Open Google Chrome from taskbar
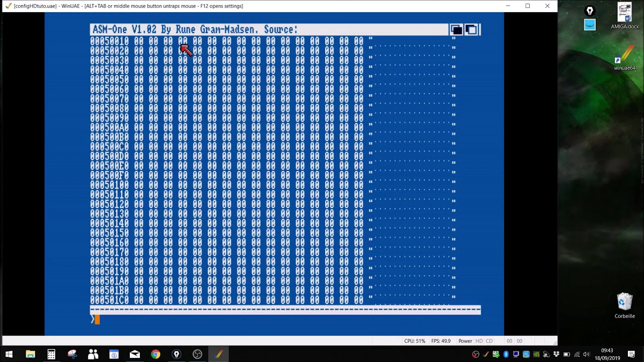Image resolution: width=644 pixels, height=362 pixels. point(155,354)
